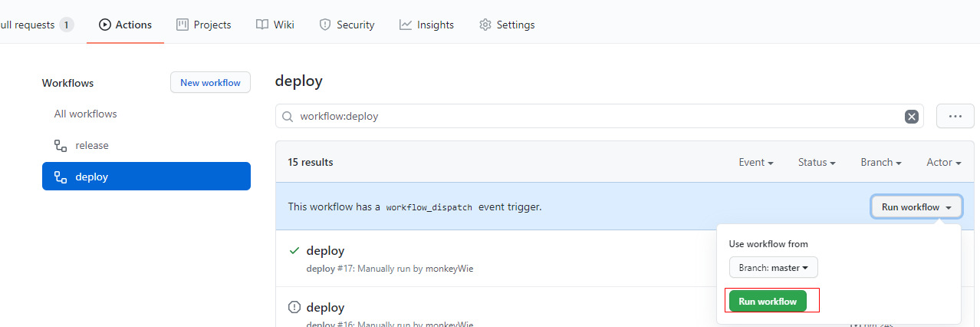Open the three-dot options menu
Screen dimensions: 980x327
coord(955,117)
